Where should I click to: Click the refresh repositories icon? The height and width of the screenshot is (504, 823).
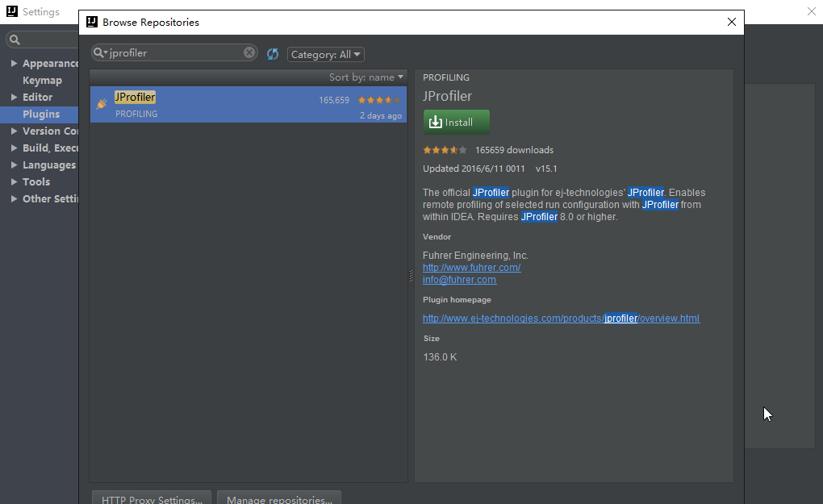click(273, 54)
